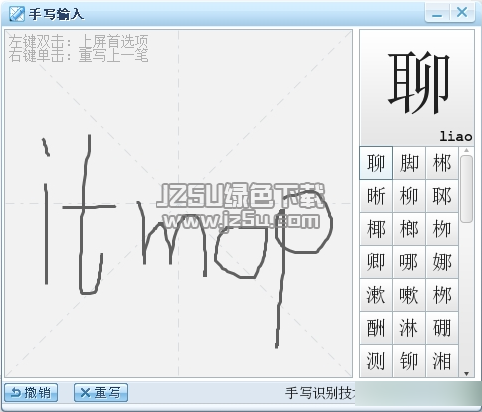Click the candidate list scroll-down arrow
Viewport: 482px width, 412px height.
466,374
